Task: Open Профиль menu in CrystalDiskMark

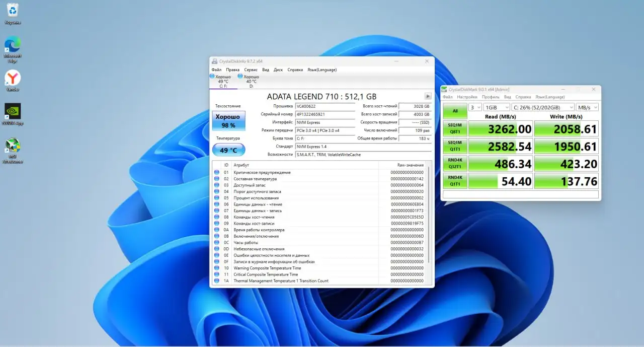Action: pos(491,97)
